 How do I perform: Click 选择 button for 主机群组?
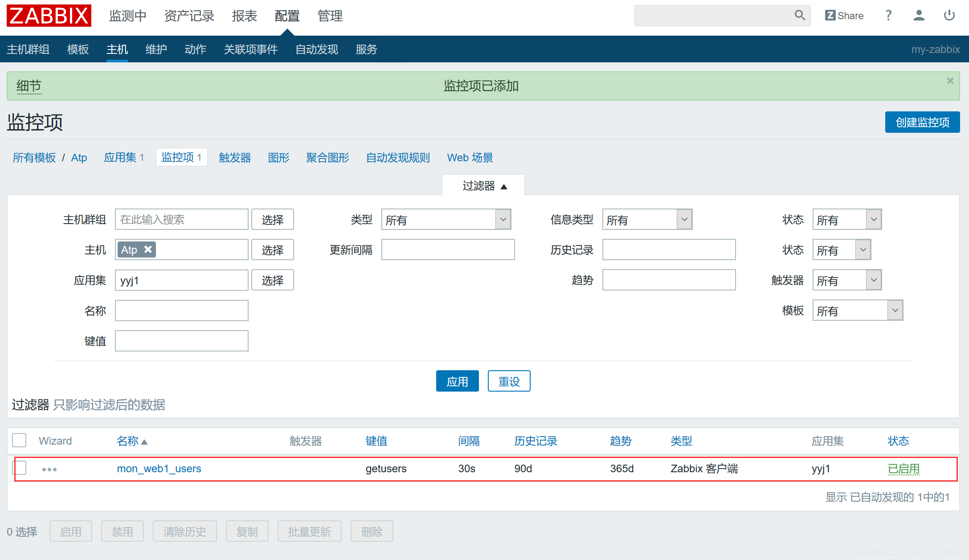(272, 220)
